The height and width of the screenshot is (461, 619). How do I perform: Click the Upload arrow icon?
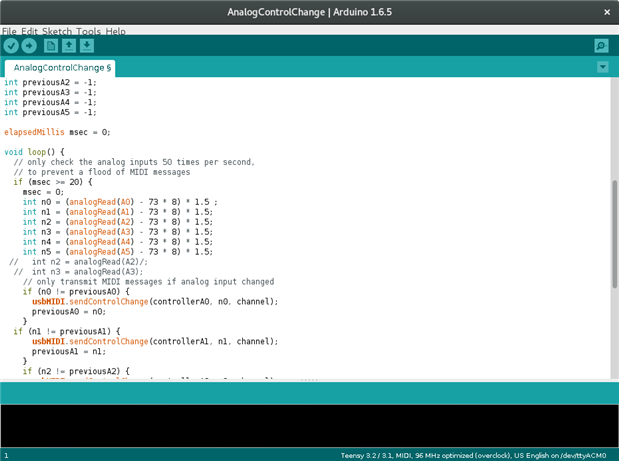(29, 45)
